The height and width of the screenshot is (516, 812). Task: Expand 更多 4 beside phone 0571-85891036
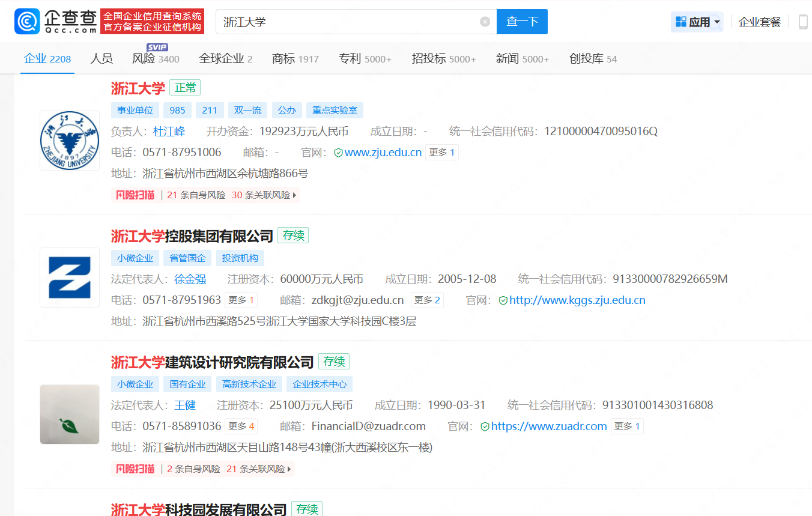click(241, 426)
